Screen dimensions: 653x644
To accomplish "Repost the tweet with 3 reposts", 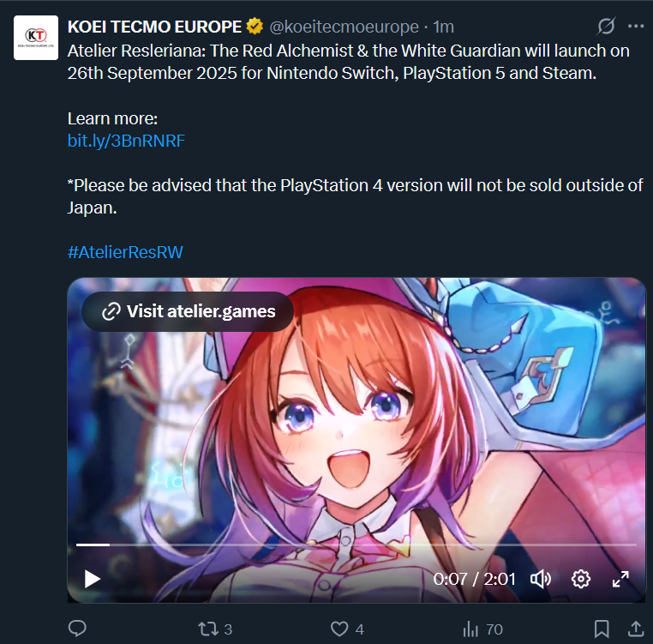I will (x=215, y=629).
